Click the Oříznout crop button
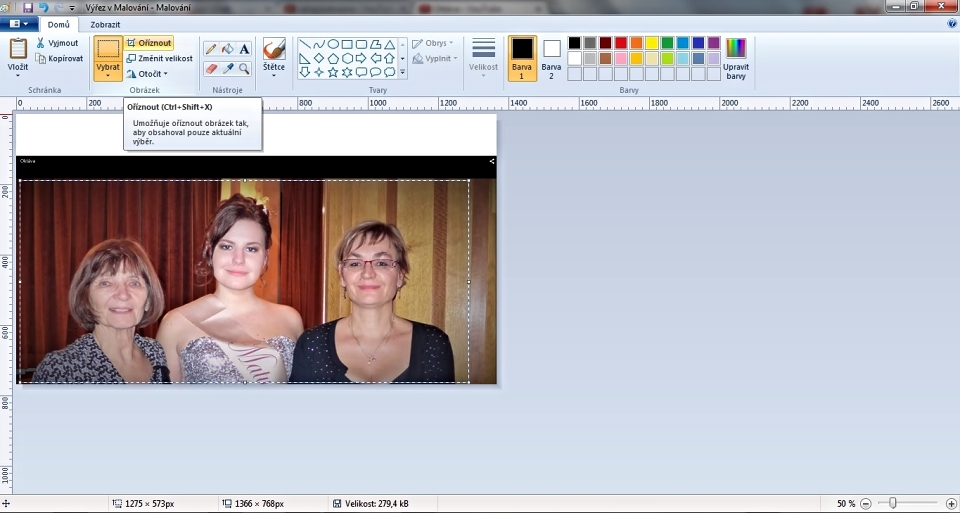Screen dimensions: 960x513 click(149, 43)
